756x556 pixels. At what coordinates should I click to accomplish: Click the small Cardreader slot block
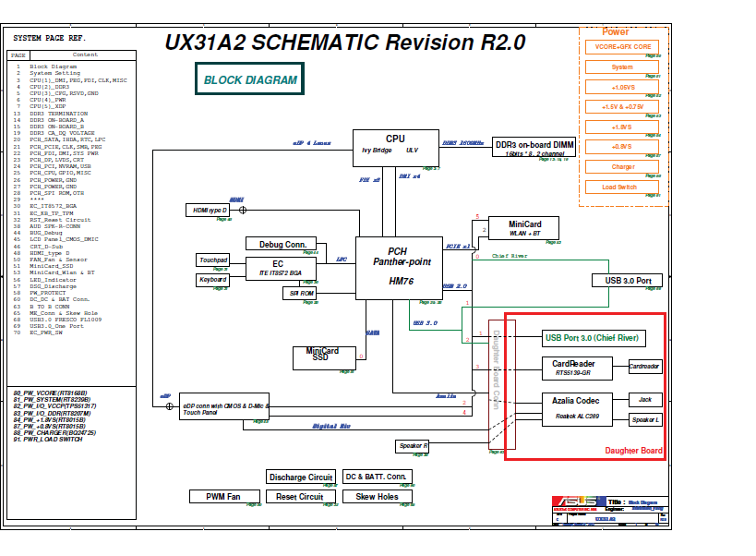click(645, 367)
